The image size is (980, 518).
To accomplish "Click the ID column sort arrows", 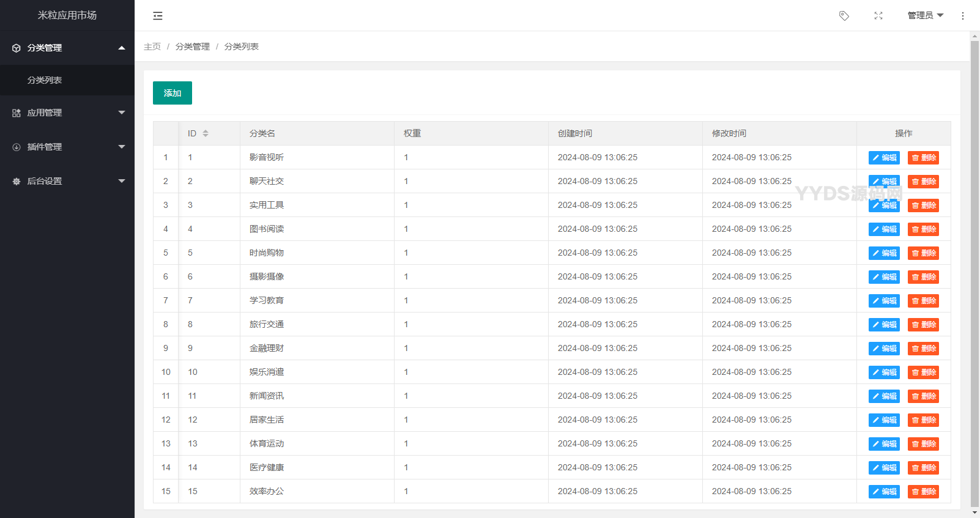I will [206, 133].
